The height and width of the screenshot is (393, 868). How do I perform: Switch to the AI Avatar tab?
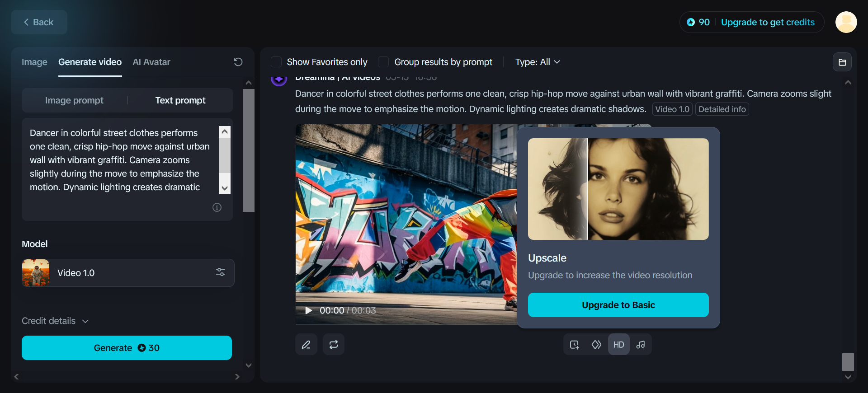point(151,62)
